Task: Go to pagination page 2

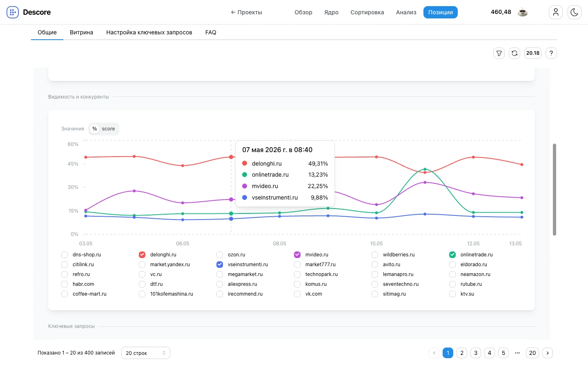Action: pos(462,353)
